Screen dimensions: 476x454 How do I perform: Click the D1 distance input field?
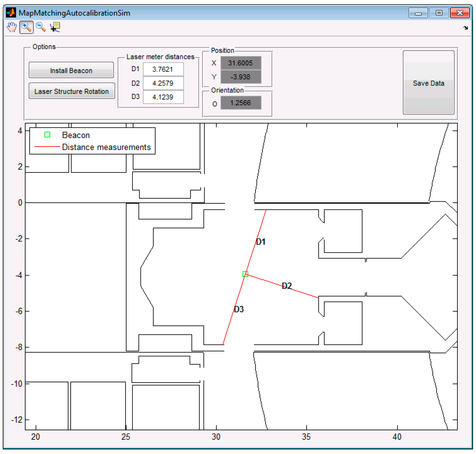pos(163,69)
